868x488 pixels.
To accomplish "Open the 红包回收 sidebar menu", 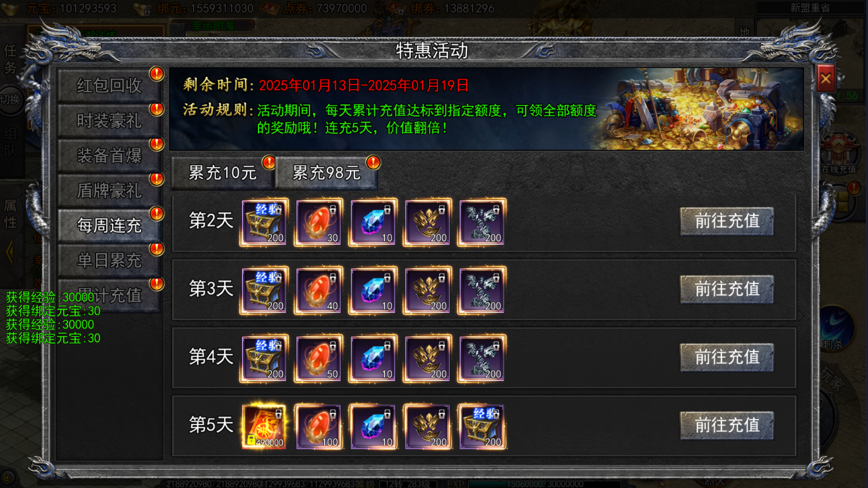I will point(110,86).
